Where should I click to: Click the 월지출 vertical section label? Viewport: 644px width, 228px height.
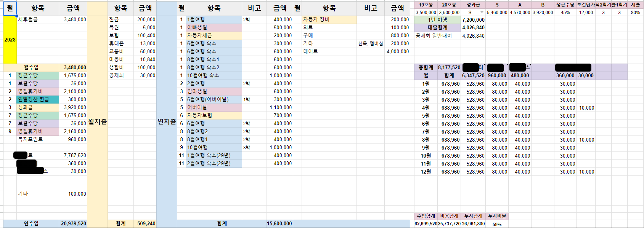[97, 122]
